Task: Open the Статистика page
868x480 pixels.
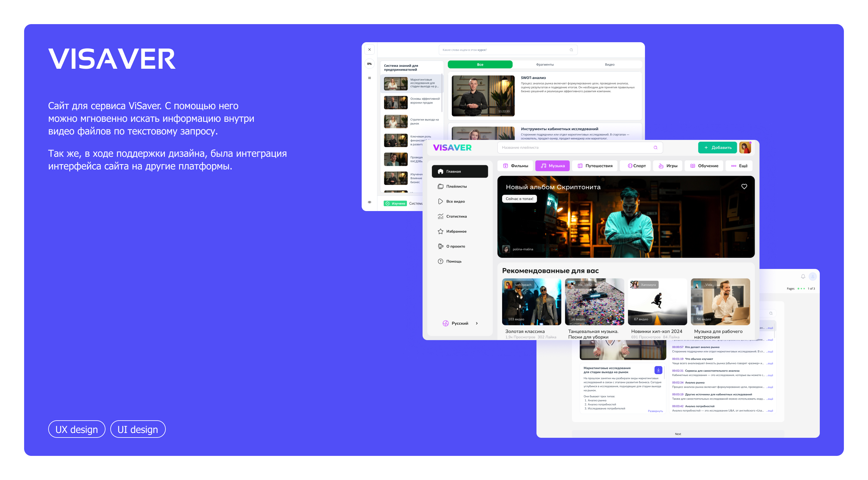Action: pos(456,216)
